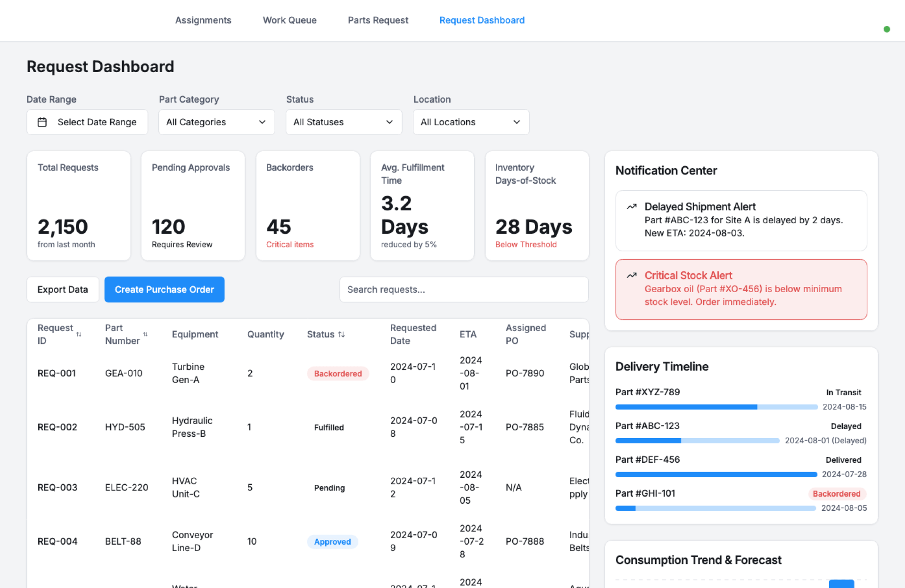The image size is (905, 588).
Task: Open the All Locations dropdown
Action: point(471,122)
